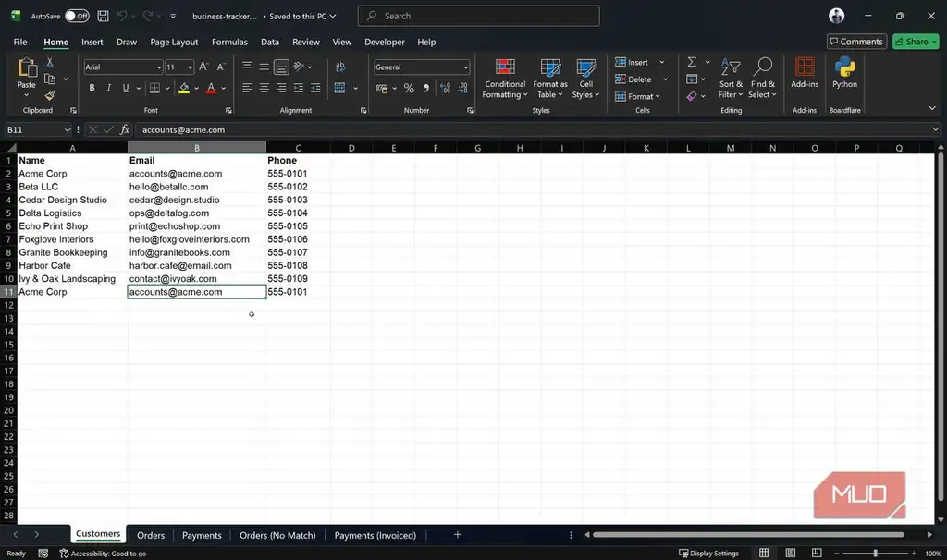Toggle Center horizontal alignment
This screenshot has width=947, height=560.
tap(264, 88)
